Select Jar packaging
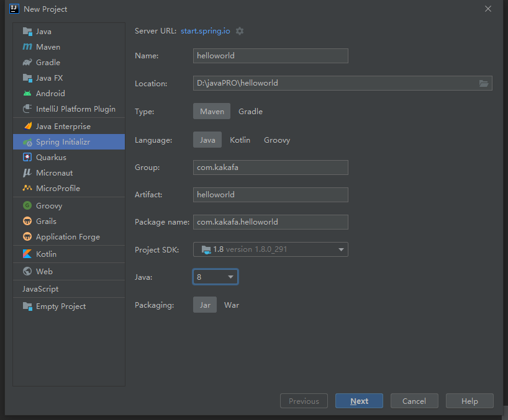 tap(205, 305)
